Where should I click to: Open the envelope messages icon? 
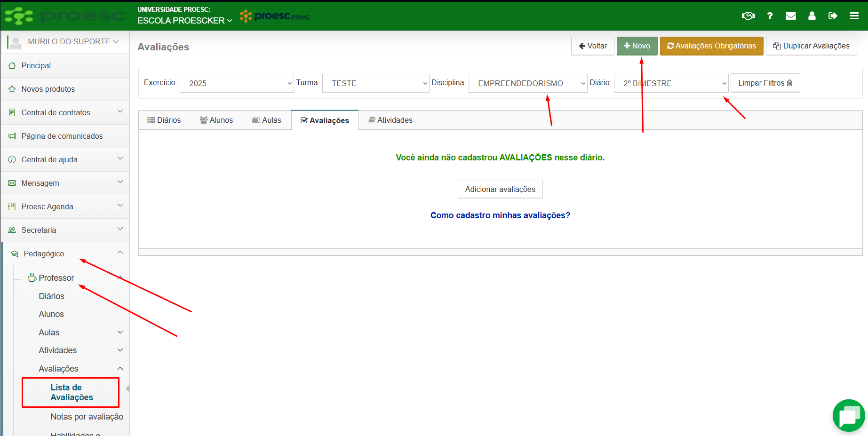click(x=791, y=16)
